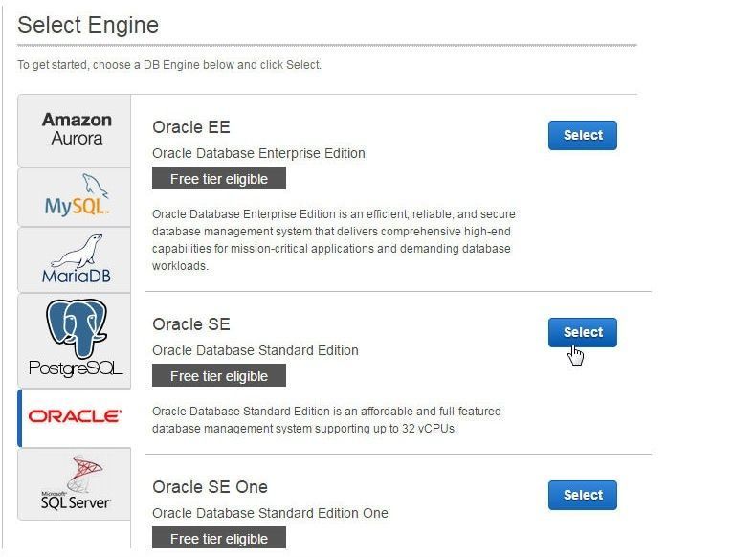Click 'Oracle Database Standard Edition One' subtitle
This screenshot has width=756, height=557.
point(270,513)
